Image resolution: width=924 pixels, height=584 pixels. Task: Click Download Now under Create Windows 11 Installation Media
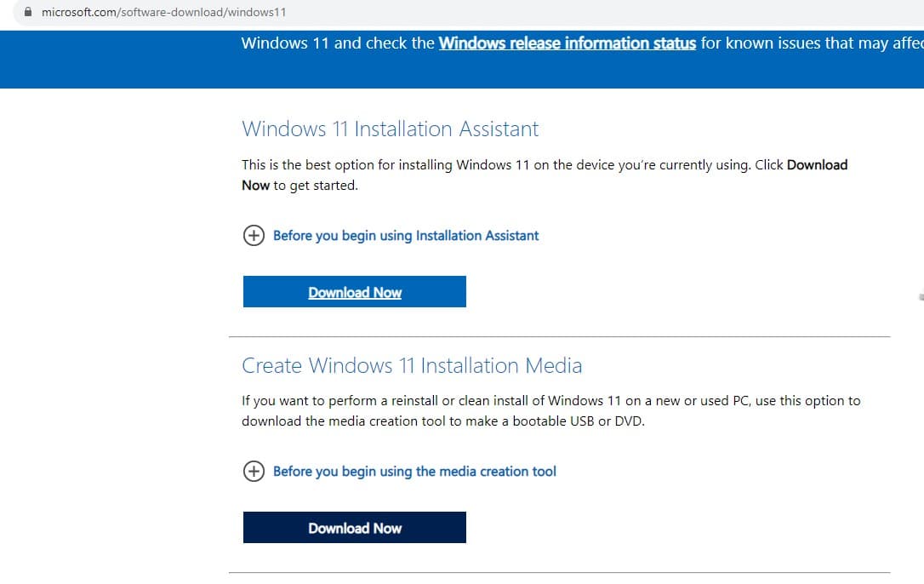(354, 528)
